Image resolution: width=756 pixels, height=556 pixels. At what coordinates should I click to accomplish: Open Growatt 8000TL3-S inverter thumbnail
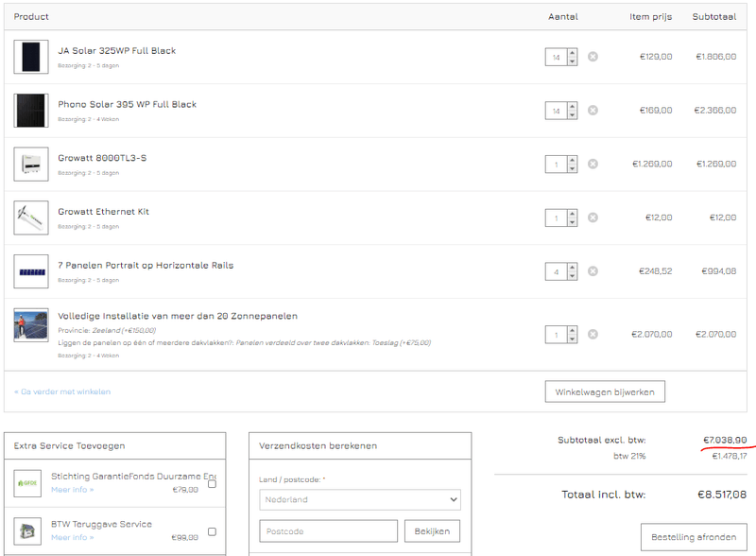(x=31, y=164)
